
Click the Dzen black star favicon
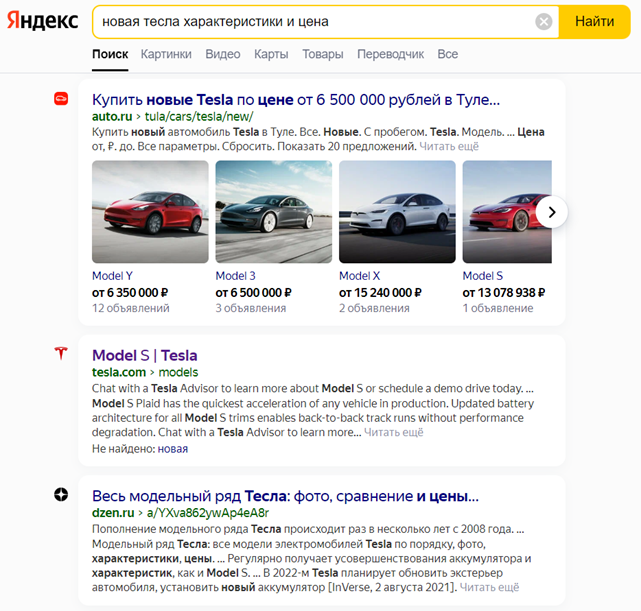coord(61,495)
